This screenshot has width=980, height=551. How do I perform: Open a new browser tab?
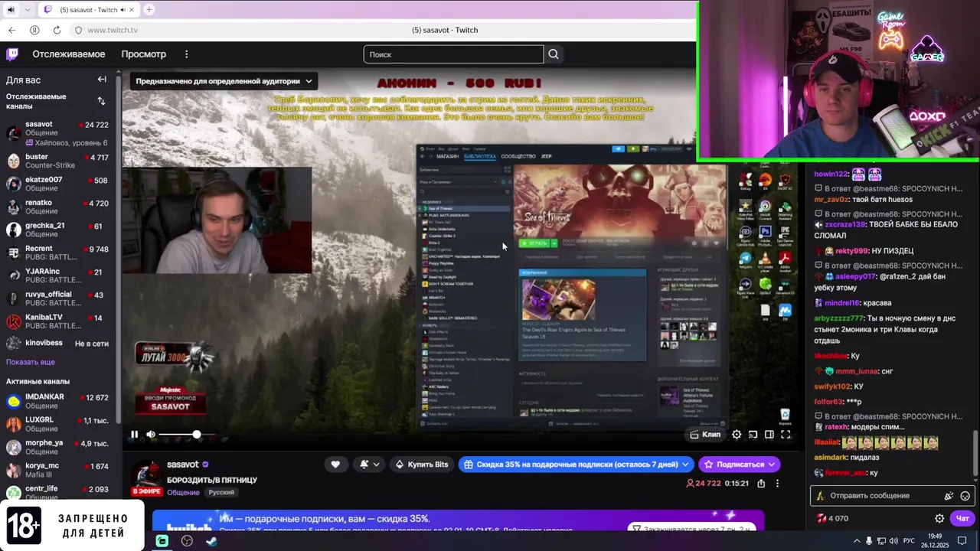(x=149, y=9)
